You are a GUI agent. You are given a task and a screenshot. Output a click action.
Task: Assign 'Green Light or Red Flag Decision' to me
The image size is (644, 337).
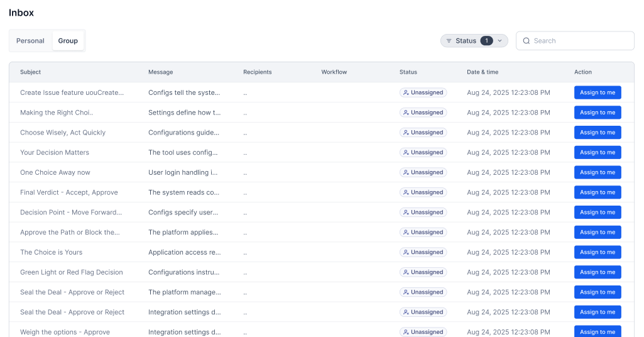(x=597, y=272)
